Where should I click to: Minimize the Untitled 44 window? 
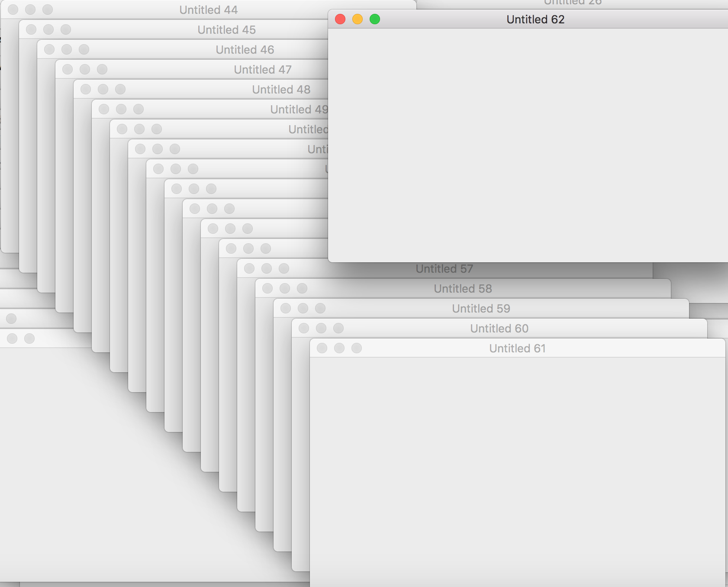[x=30, y=10]
